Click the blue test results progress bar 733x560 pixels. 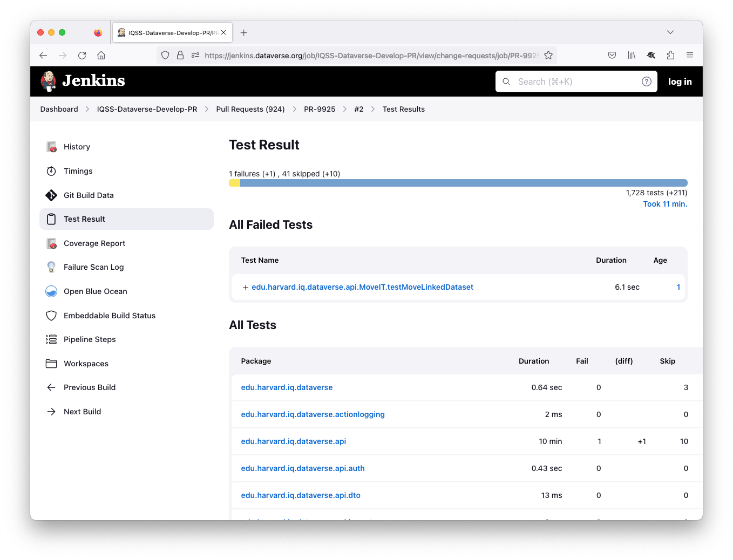click(x=463, y=183)
